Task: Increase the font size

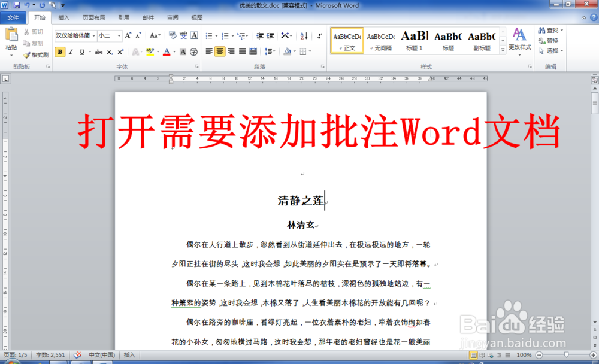Action: [x=128, y=36]
